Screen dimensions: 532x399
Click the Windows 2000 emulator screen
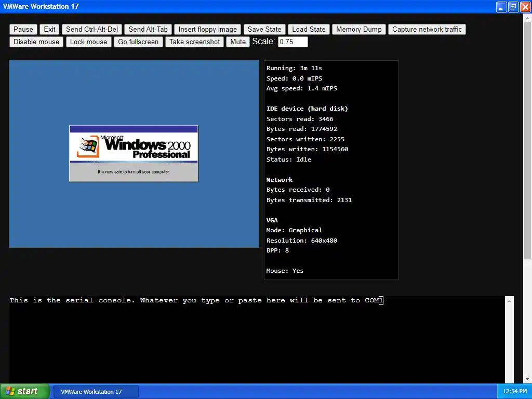point(134,154)
